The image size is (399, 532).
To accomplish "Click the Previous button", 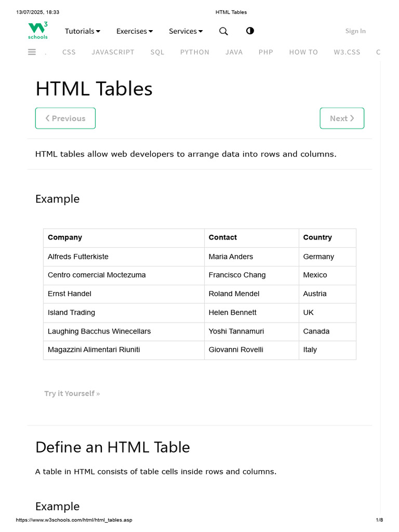I will (65, 118).
